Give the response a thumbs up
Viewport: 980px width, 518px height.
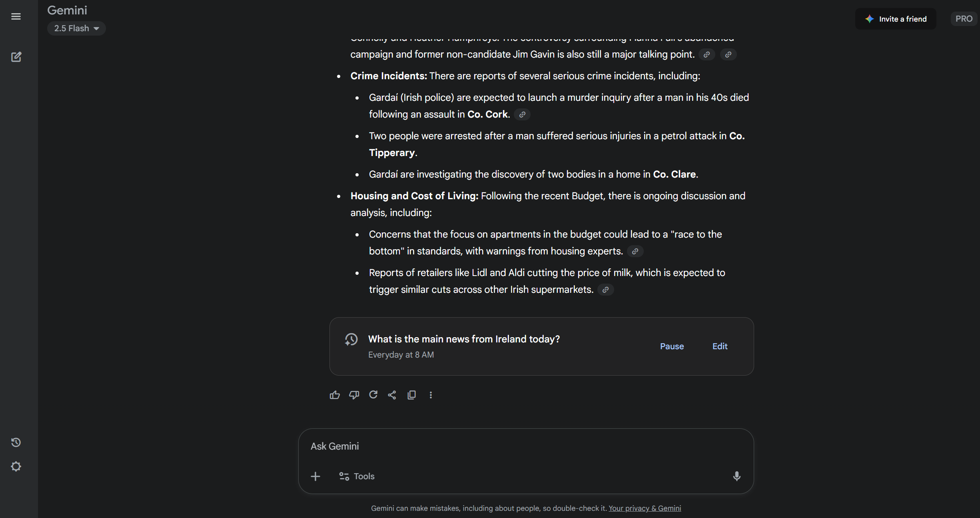pos(335,395)
